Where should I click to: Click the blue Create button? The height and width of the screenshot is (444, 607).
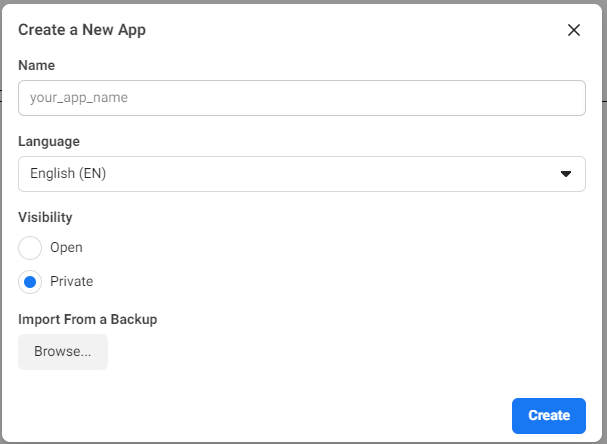[x=548, y=416]
